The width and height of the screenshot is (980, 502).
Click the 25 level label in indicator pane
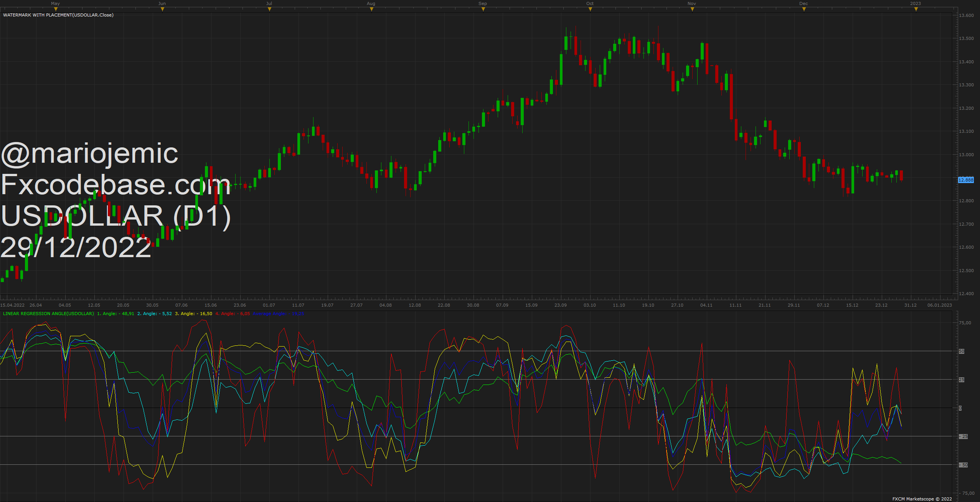[x=962, y=380]
